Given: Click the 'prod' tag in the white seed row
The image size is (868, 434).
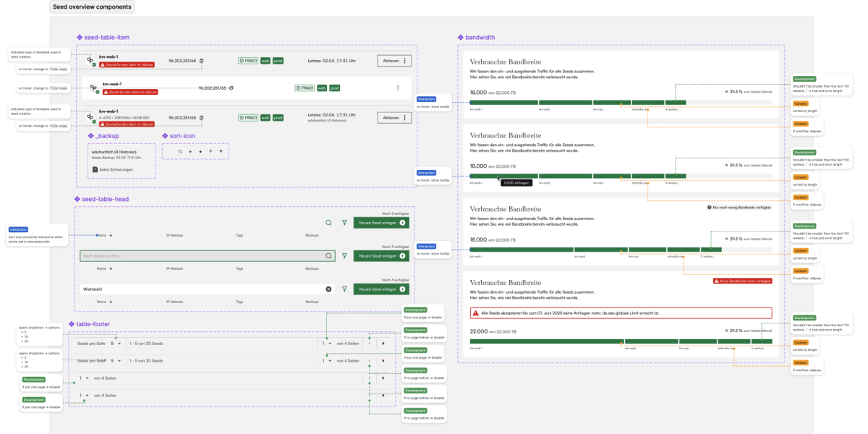Looking at the screenshot, I should coord(334,88).
